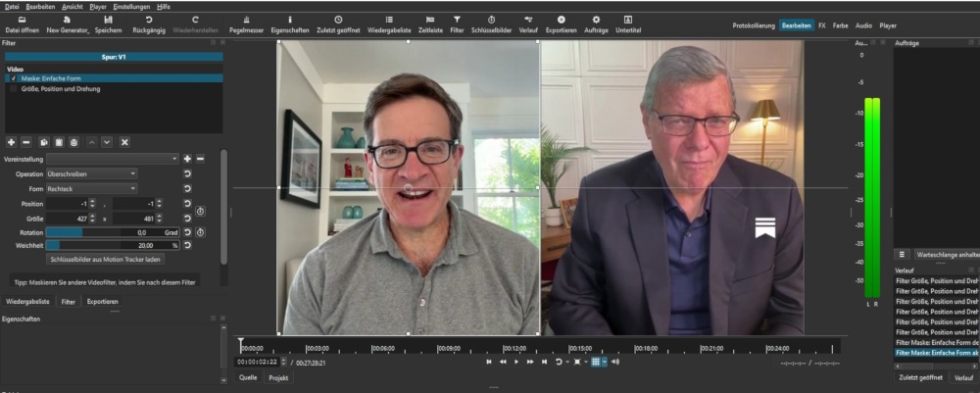Viewport: 980px width, 393px height.
Task: Toggle keyframes for the Rotation parameter
Action: click(200, 232)
